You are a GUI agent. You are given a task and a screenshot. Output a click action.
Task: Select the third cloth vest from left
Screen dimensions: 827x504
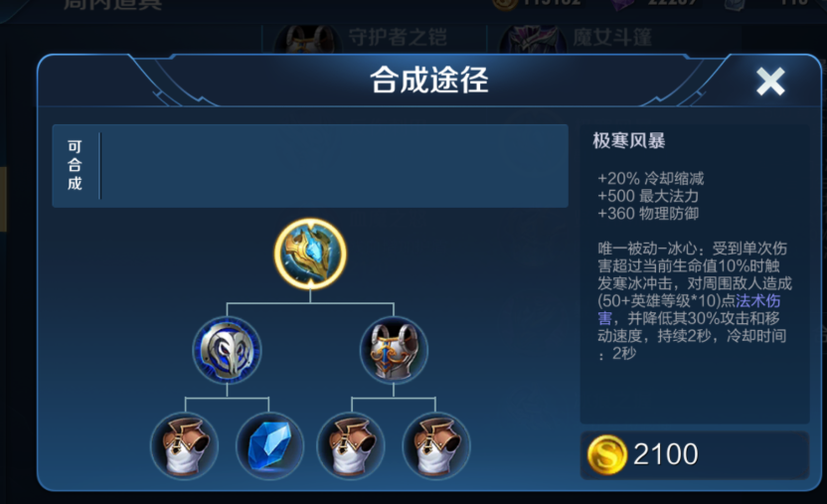click(351, 445)
